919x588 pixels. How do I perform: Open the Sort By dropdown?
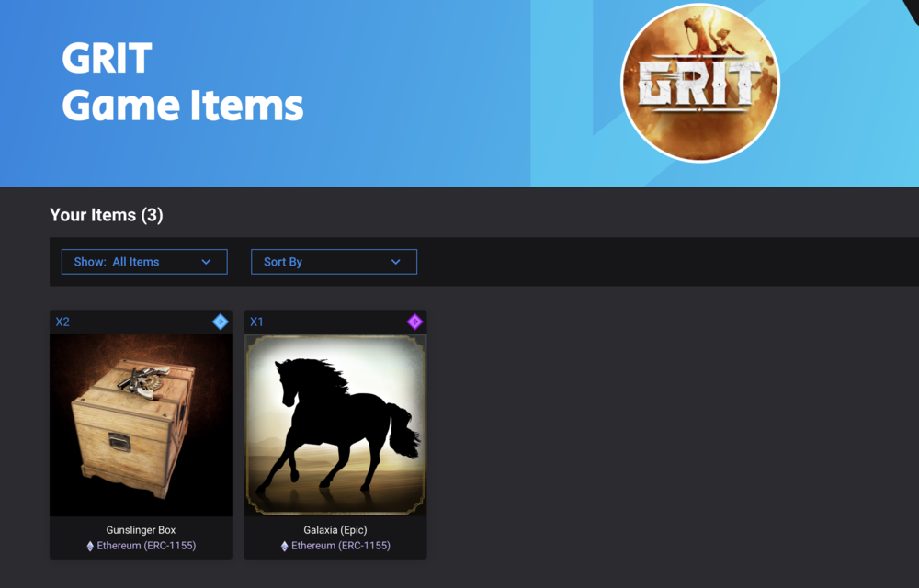[335, 262]
